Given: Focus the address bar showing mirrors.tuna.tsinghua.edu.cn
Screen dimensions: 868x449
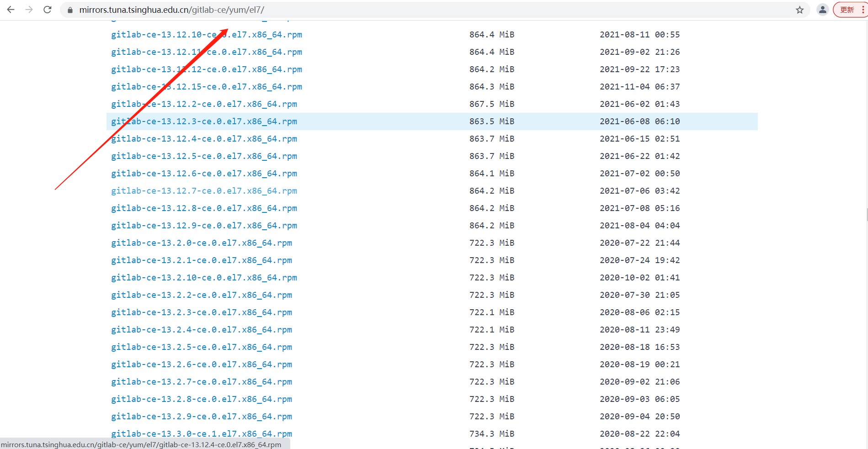Looking at the screenshot, I should [434, 10].
